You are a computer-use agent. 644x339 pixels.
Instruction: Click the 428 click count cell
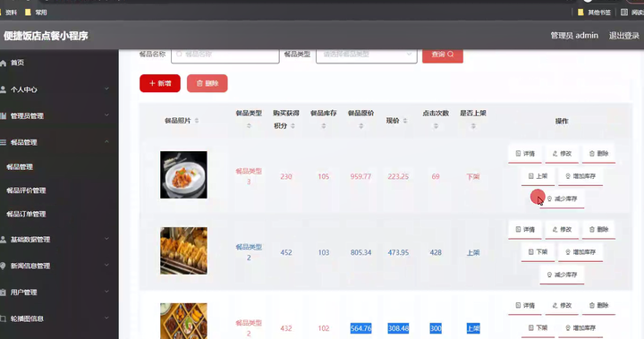(x=436, y=253)
